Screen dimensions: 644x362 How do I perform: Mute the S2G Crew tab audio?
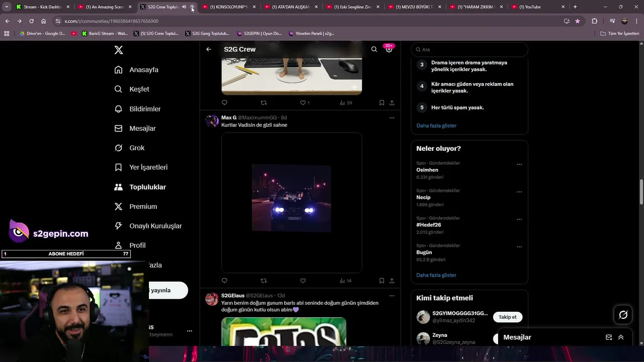(184, 7)
